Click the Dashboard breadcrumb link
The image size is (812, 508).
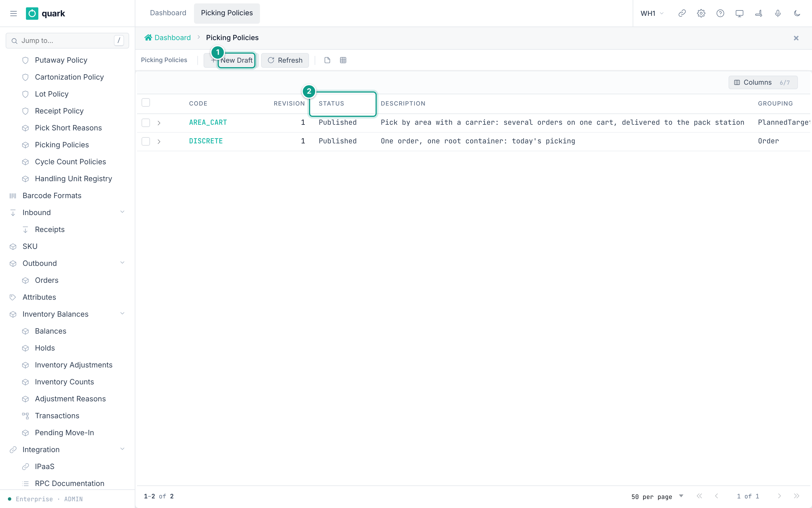click(x=173, y=38)
